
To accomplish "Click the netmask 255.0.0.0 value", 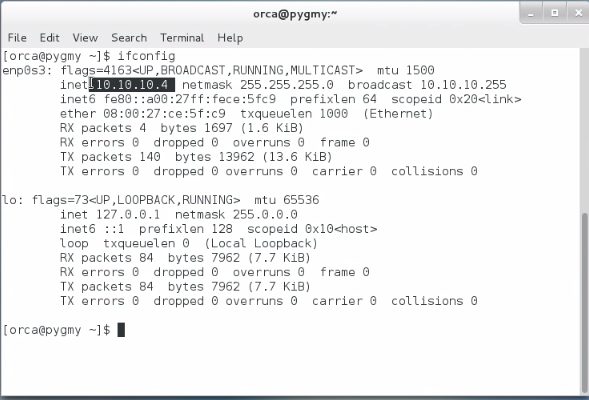I will pyautogui.click(x=265, y=215).
